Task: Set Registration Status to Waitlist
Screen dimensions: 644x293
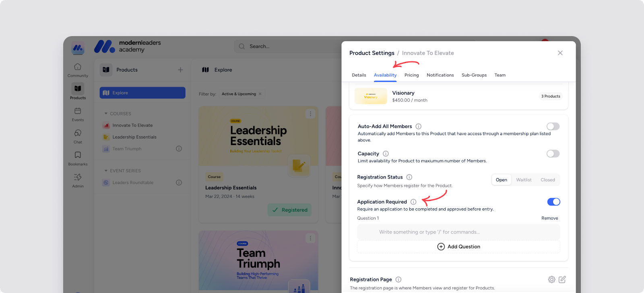Action: tap(524, 180)
